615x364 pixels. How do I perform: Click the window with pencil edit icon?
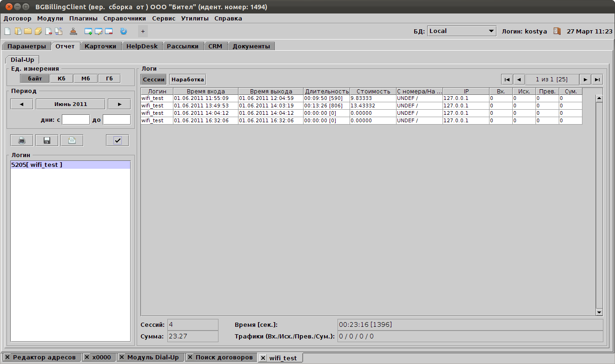[99, 32]
